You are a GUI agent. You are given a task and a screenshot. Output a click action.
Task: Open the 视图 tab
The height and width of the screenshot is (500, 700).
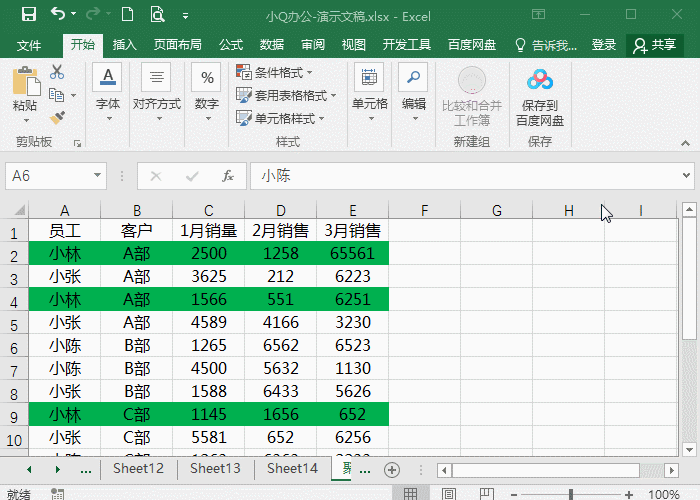click(x=354, y=45)
